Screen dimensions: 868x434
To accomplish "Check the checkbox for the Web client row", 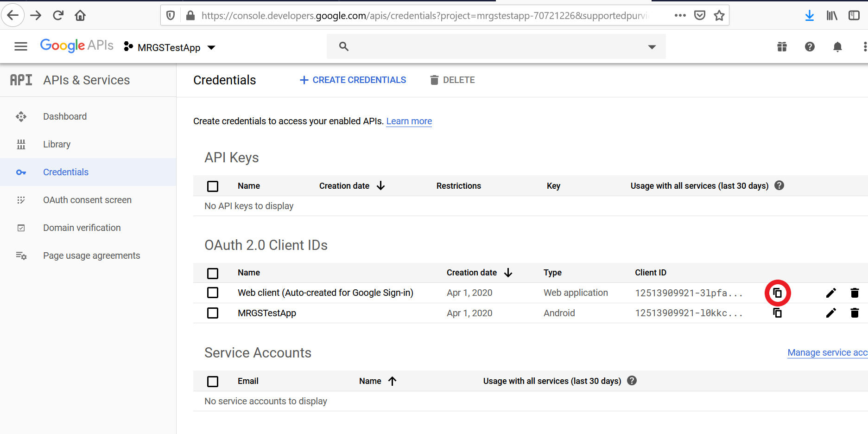I will click(213, 293).
